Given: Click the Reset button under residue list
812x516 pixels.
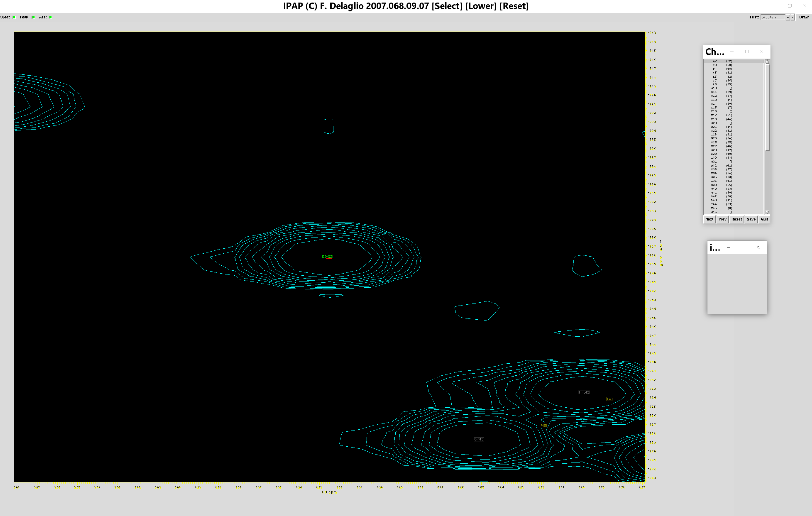Looking at the screenshot, I should point(736,219).
